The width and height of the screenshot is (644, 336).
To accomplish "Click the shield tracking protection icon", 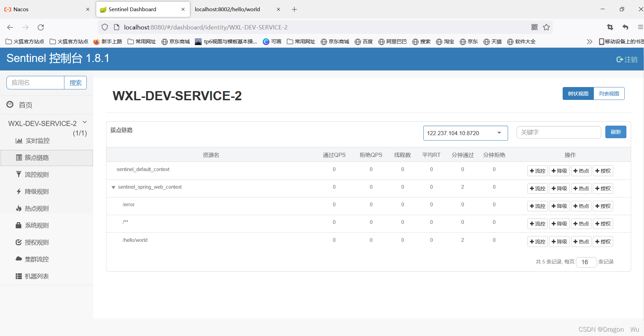I will click(105, 27).
